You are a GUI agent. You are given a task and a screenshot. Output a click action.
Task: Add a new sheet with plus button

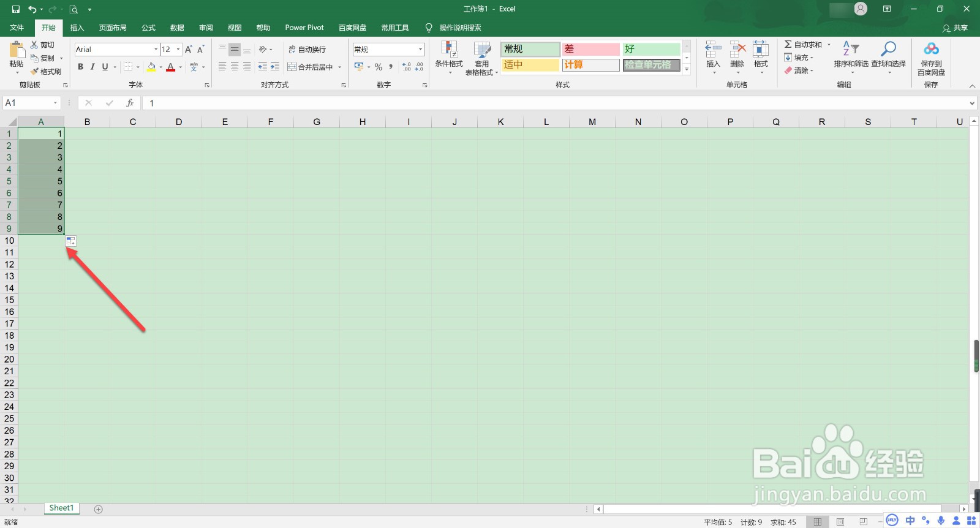pyautogui.click(x=99, y=509)
